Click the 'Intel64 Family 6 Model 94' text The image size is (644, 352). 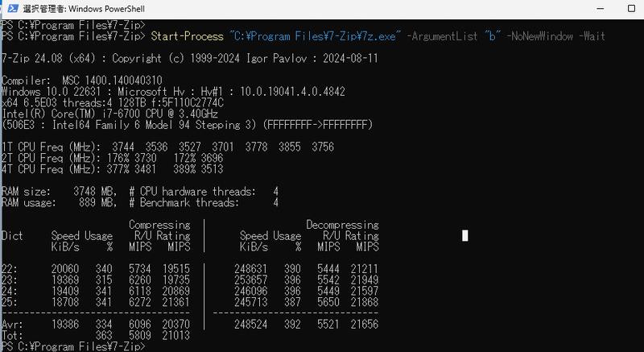[120, 125]
